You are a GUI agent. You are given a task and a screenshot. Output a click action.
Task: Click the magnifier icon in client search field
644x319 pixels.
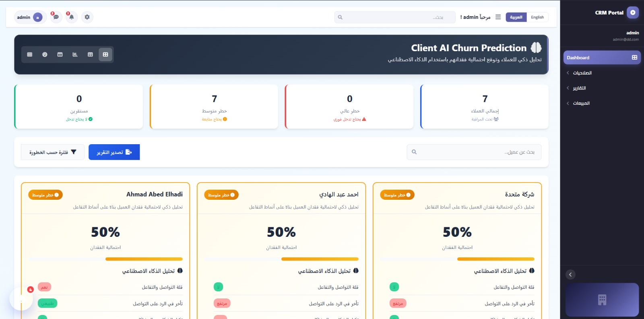414,152
